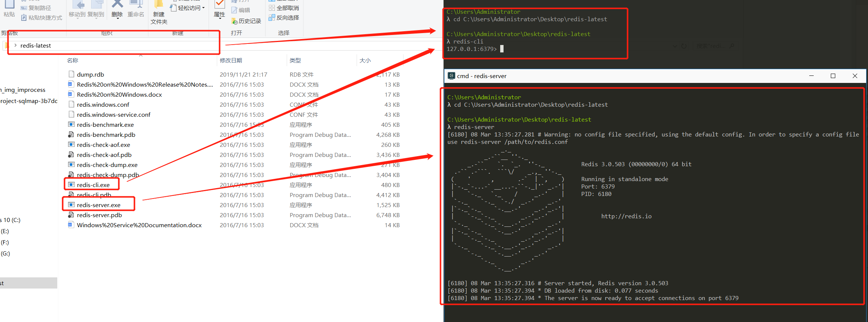Viewport: 868px width, 322px height.
Task: Select the redis-check-dump.pdb file icon
Action: click(x=71, y=175)
